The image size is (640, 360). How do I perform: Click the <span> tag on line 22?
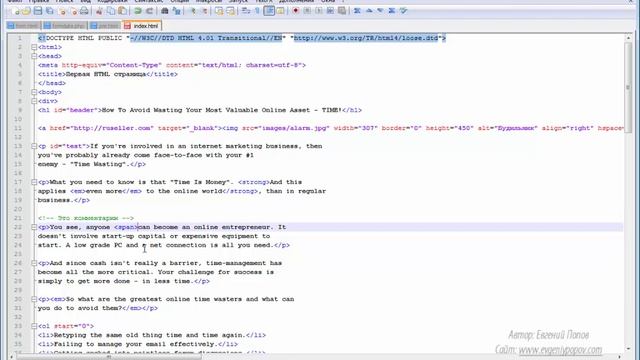(x=126, y=227)
